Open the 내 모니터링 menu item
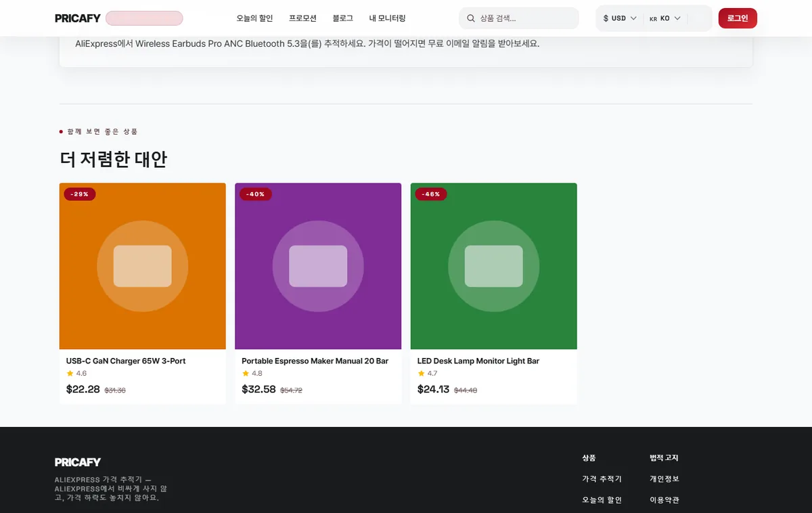Image resolution: width=812 pixels, height=513 pixels. [x=387, y=18]
